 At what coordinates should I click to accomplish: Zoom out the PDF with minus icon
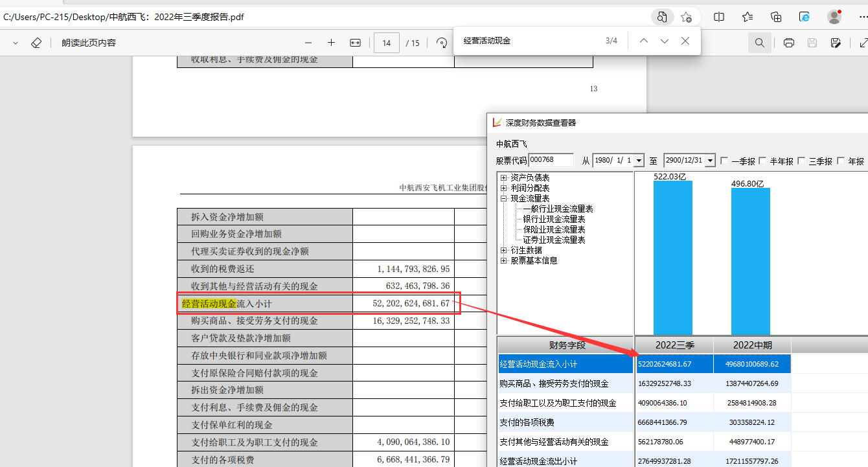[308, 43]
